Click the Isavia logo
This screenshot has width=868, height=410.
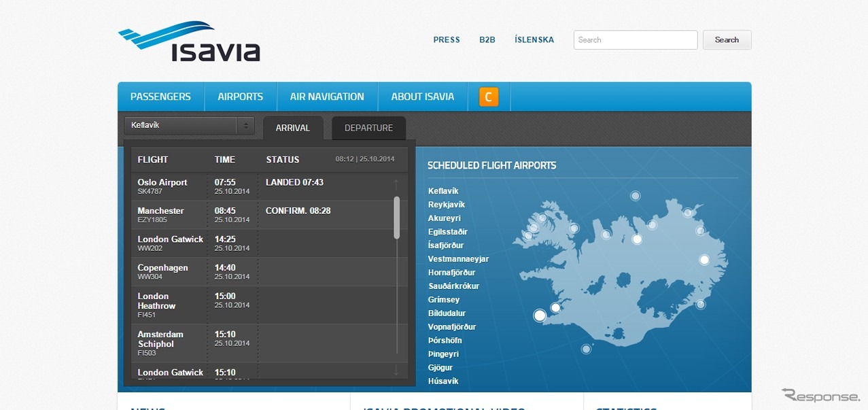(x=188, y=41)
